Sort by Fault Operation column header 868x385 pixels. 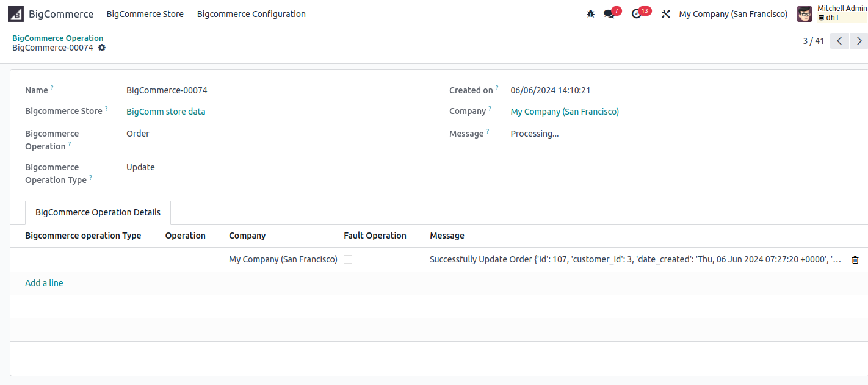(375, 236)
